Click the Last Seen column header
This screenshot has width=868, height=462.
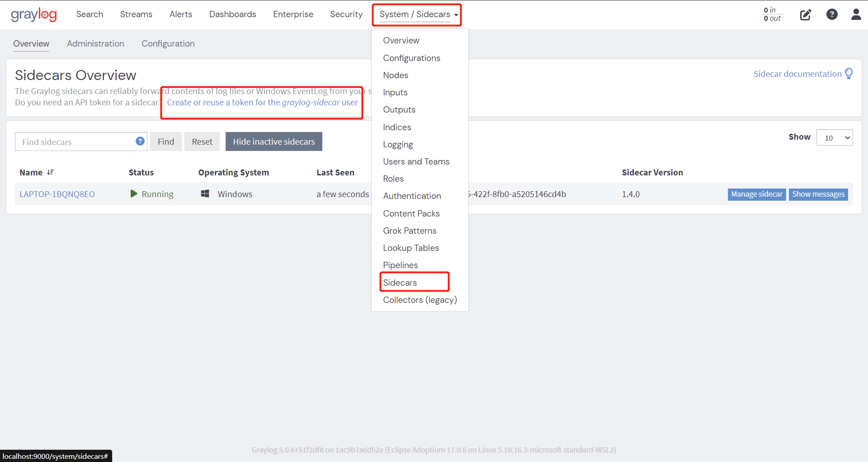click(x=335, y=172)
